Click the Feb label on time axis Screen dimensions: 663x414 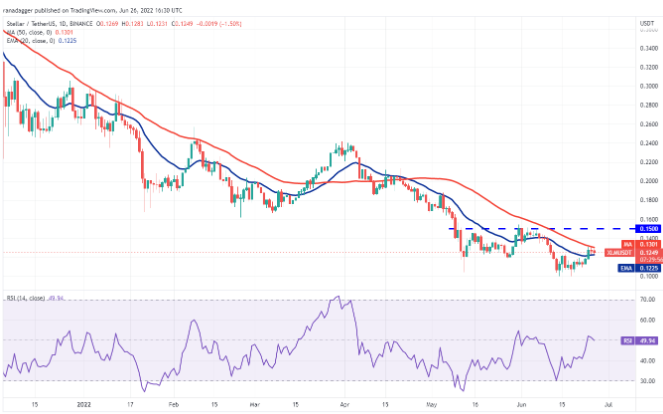[173, 404]
